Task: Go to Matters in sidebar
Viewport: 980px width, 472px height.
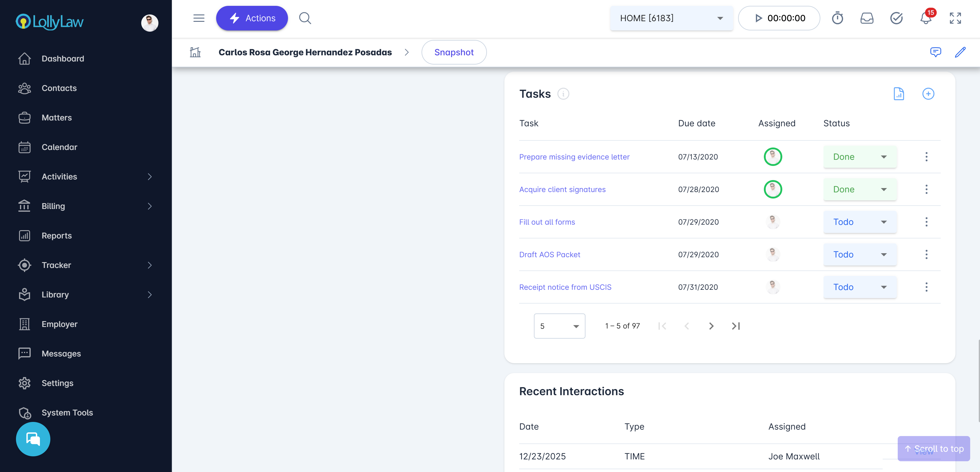Action: 57,118
